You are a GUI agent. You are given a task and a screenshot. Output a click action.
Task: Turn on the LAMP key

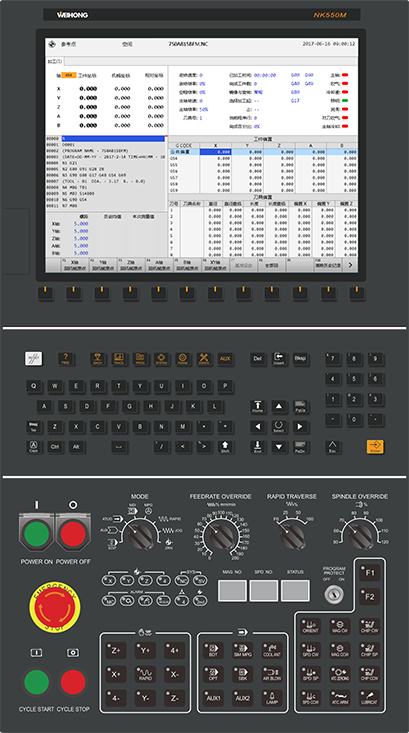(272, 698)
